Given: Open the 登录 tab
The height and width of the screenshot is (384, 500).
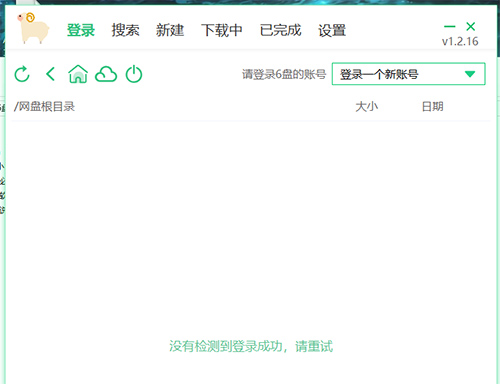Looking at the screenshot, I should (x=81, y=30).
